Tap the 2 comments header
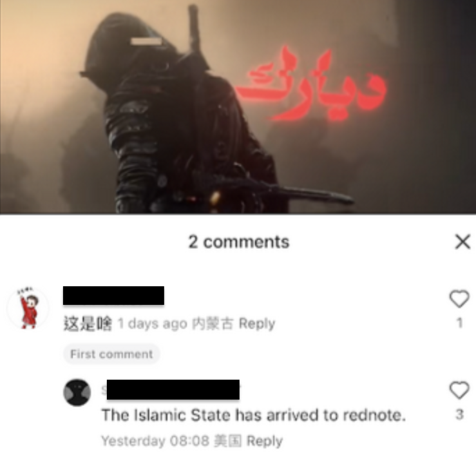Screen dimensions: 476x464 click(x=239, y=242)
